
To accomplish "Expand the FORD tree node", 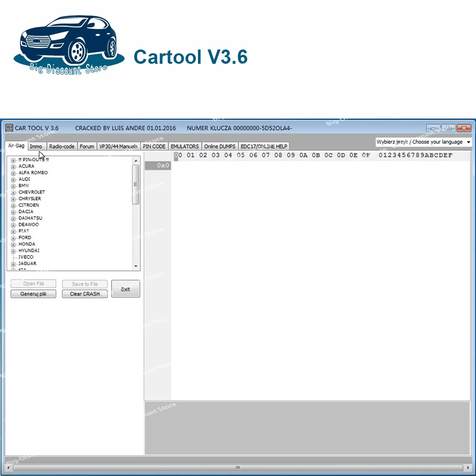I will [x=13, y=238].
